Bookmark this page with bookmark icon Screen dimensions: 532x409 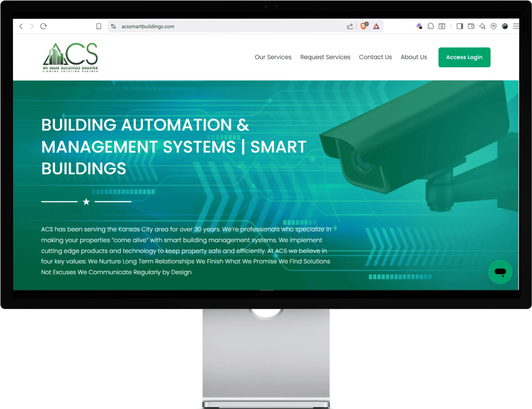pyautogui.click(x=99, y=26)
